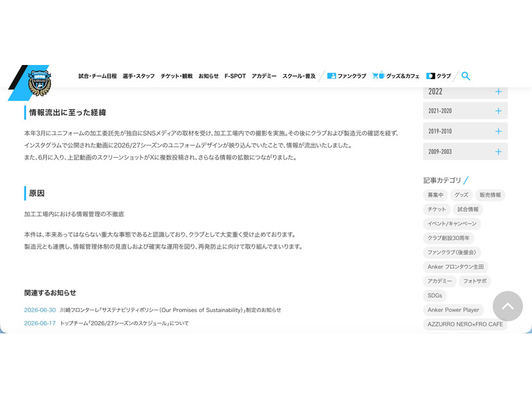Select the グッズ category tag
Viewport: 532px width, 399px height.
coord(461,195)
